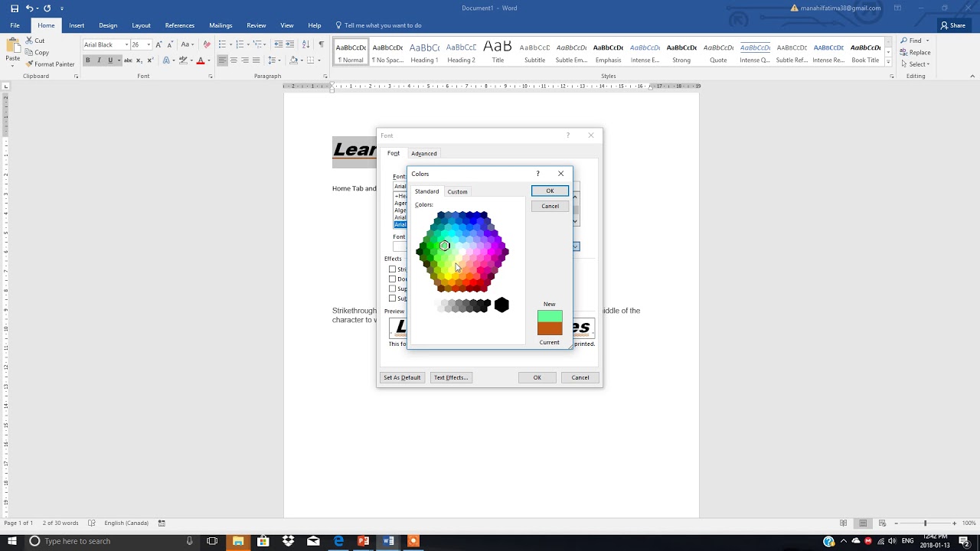The width and height of the screenshot is (980, 551).
Task: Expand the Font Color arrow in ribbon
Action: coord(208,60)
